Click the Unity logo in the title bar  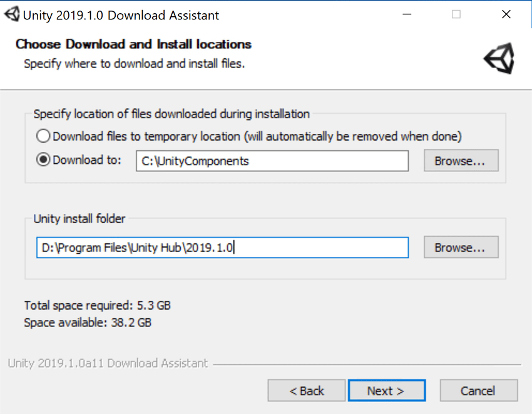coord(11,14)
